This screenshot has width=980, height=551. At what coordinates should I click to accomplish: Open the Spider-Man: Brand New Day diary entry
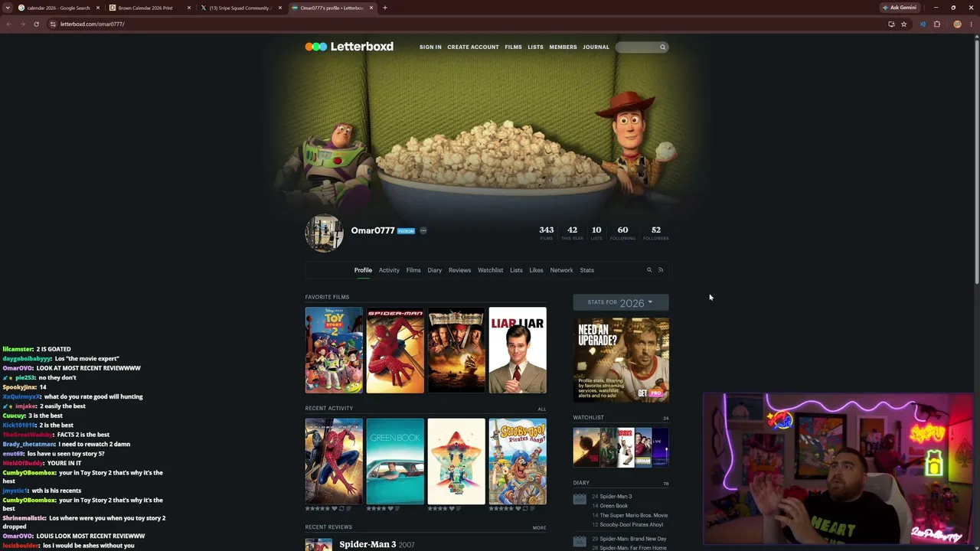click(633, 539)
